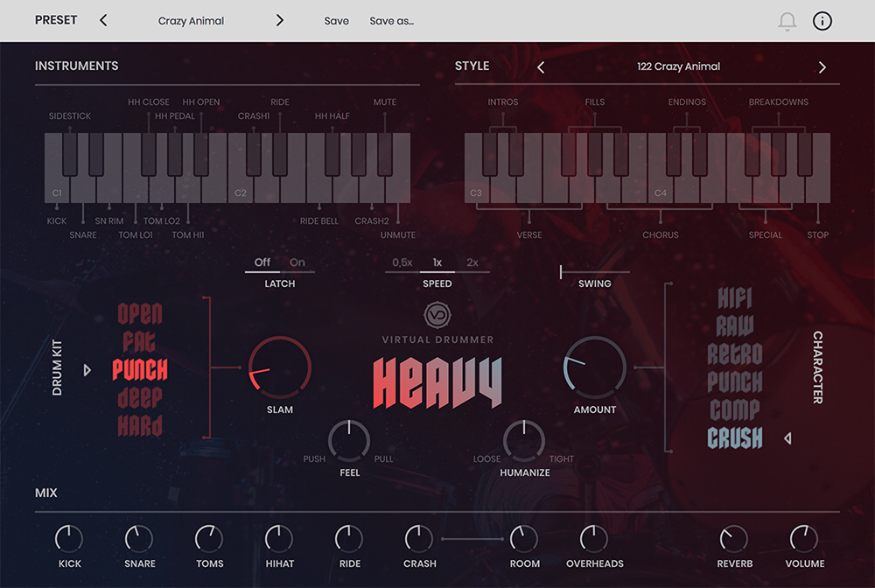Click the Room mix knob
Viewport: 875px width, 588px height.
click(524, 539)
